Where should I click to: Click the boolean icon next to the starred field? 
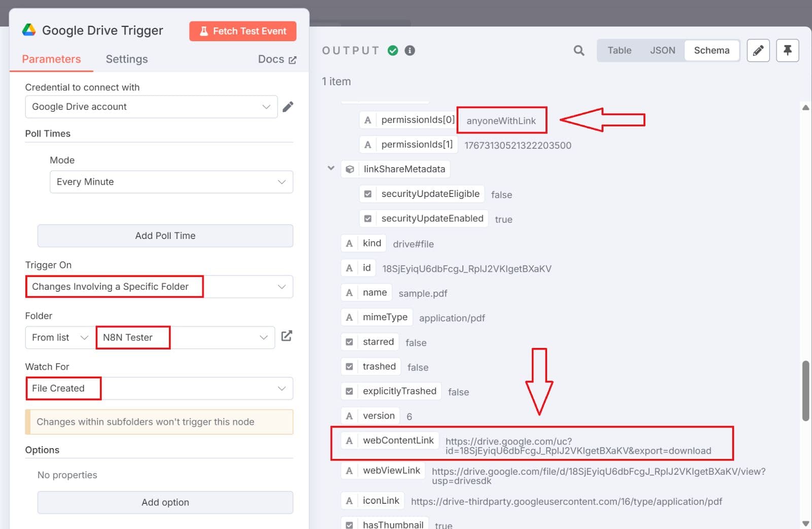tap(349, 341)
